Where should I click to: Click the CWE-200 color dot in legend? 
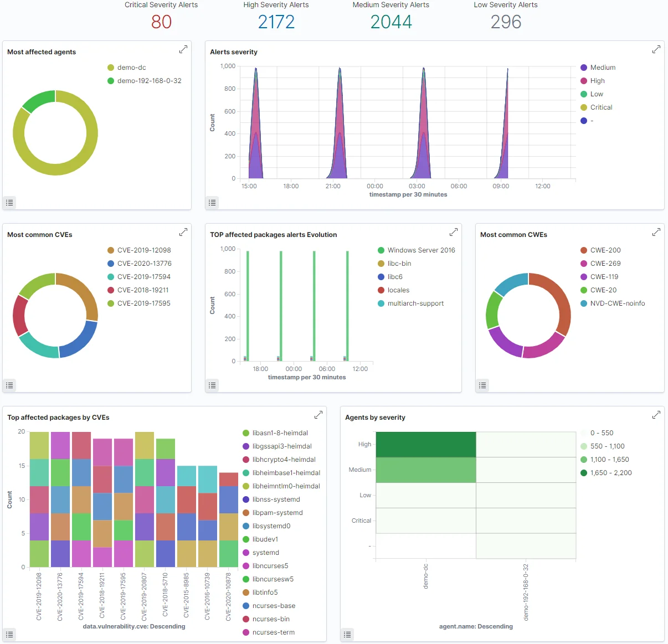584,250
